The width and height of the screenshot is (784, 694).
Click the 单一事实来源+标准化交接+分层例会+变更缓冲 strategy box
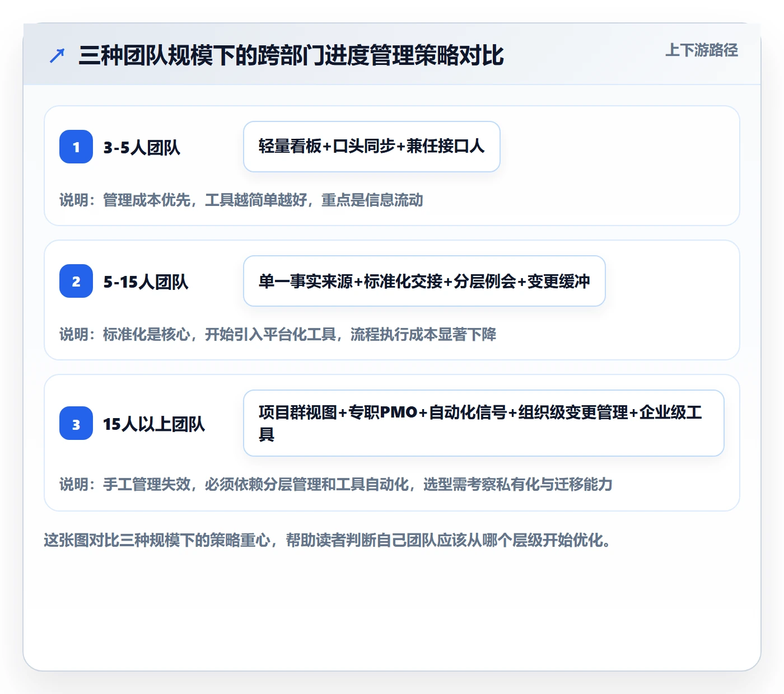point(424,281)
